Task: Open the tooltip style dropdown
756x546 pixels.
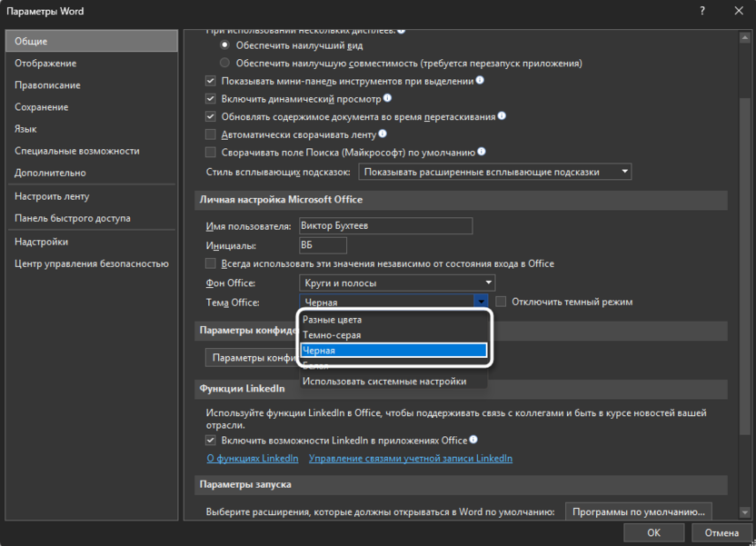Action: point(624,171)
